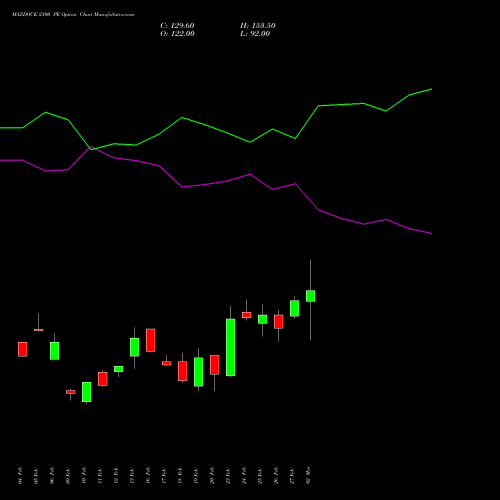Viewport: 500px width, 500px height.
Task: Click the 13 Feb date label
Action: 132,476
